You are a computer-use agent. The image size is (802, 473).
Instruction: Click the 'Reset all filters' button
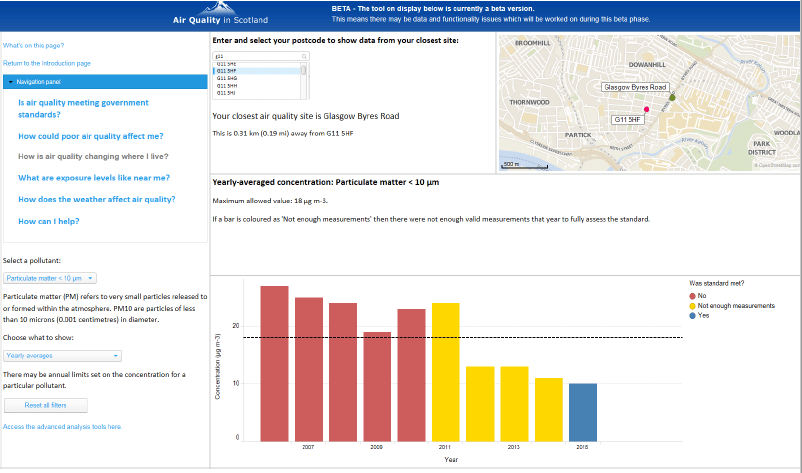(x=46, y=406)
